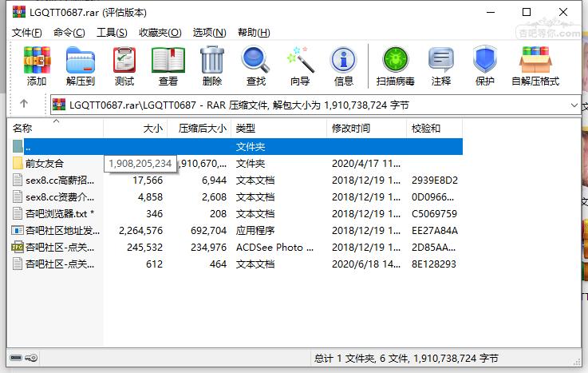Open the 选项(N) menu
The width and height of the screenshot is (588, 373).
pos(209,33)
